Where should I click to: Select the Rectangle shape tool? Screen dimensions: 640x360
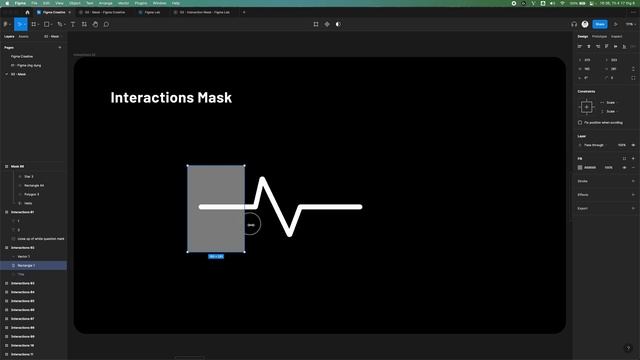pyautogui.click(x=47, y=24)
